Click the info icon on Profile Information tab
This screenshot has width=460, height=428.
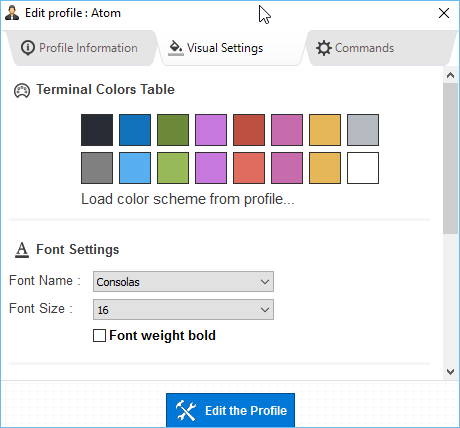pyautogui.click(x=28, y=48)
